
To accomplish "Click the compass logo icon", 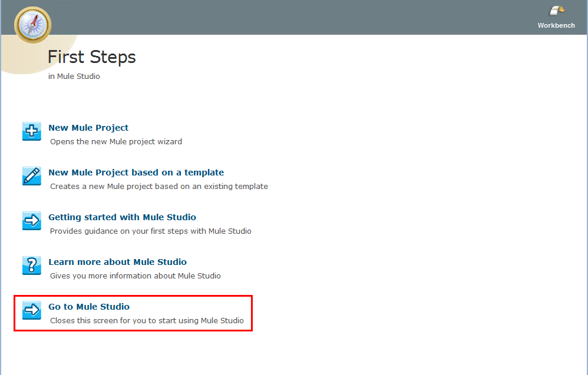I will point(32,25).
